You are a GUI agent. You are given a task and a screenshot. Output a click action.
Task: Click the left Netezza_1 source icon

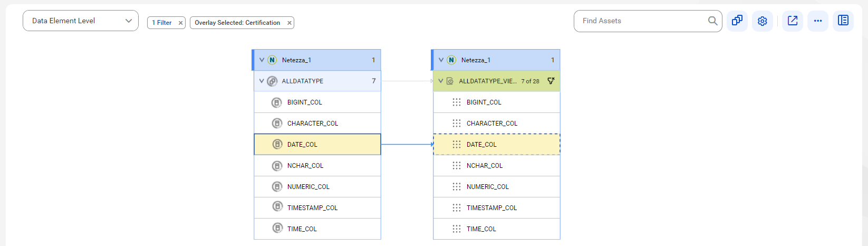[272, 60]
